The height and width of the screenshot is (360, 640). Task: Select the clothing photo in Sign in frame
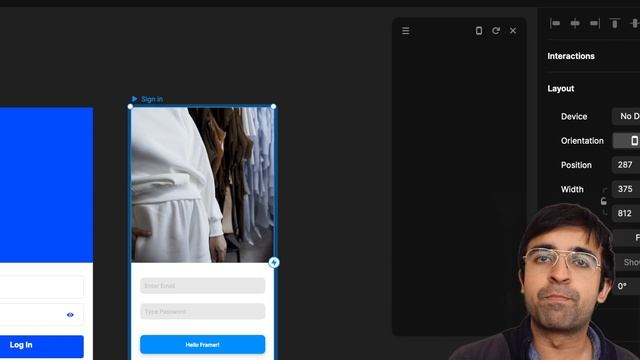tap(202, 184)
